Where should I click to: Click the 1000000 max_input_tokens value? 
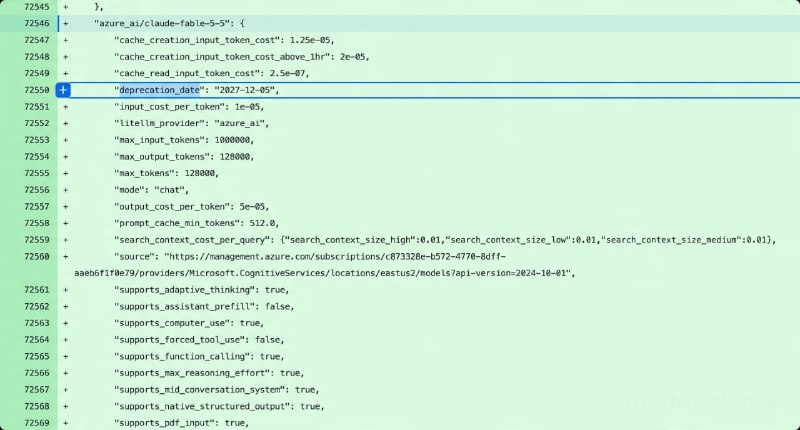click(232, 140)
